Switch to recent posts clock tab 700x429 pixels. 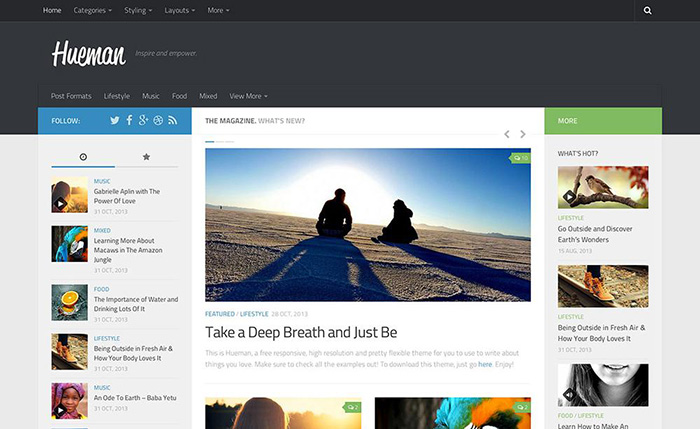click(83, 157)
